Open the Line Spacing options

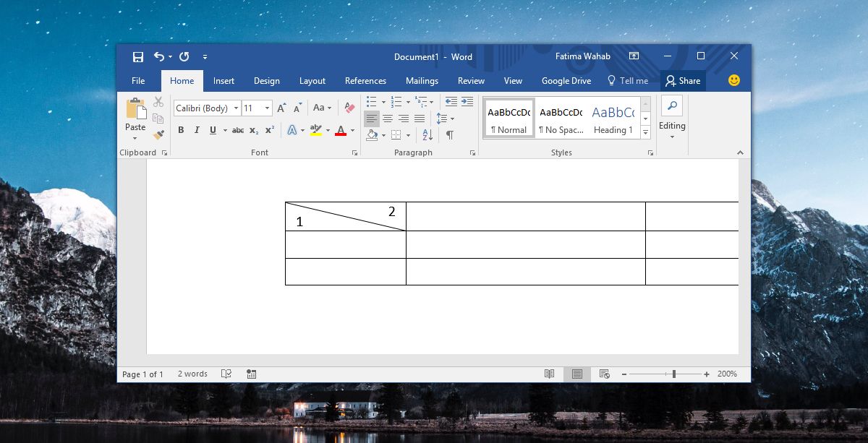[444, 119]
